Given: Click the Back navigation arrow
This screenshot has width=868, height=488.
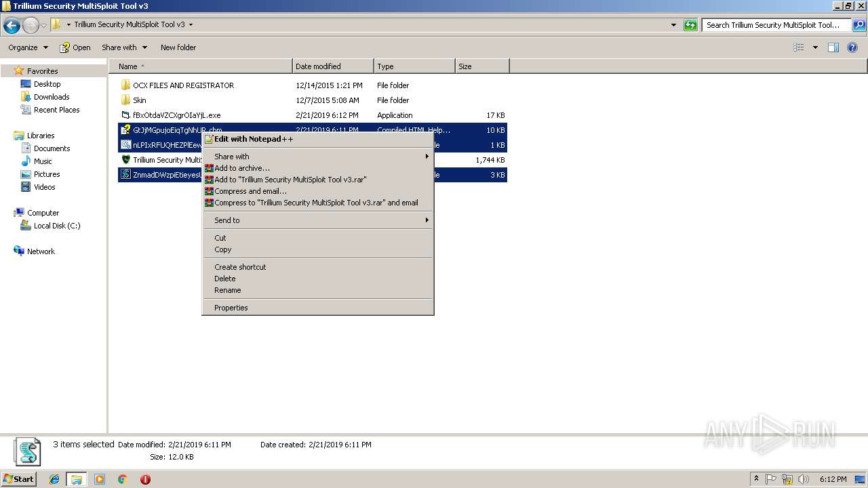Looking at the screenshot, I should [x=12, y=26].
